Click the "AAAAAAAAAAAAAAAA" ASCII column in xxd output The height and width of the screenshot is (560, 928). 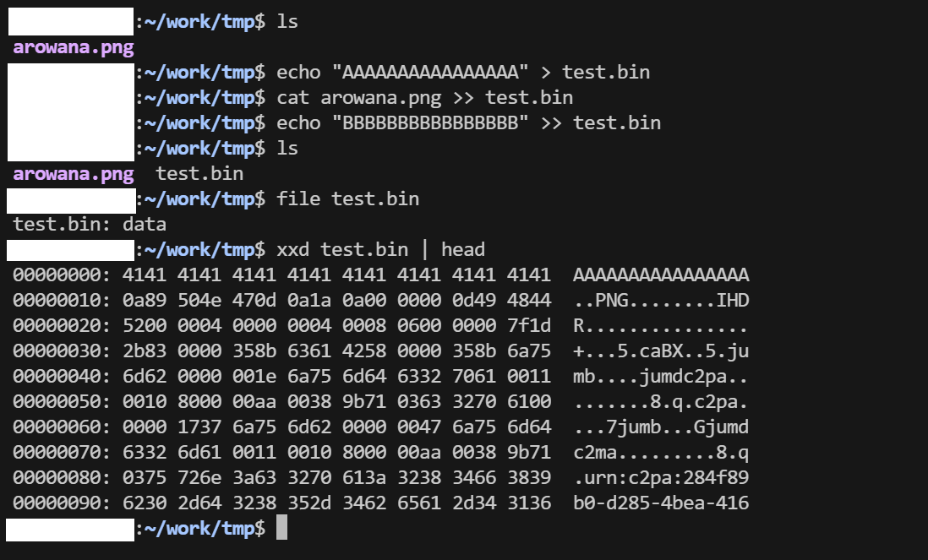click(660, 275)
